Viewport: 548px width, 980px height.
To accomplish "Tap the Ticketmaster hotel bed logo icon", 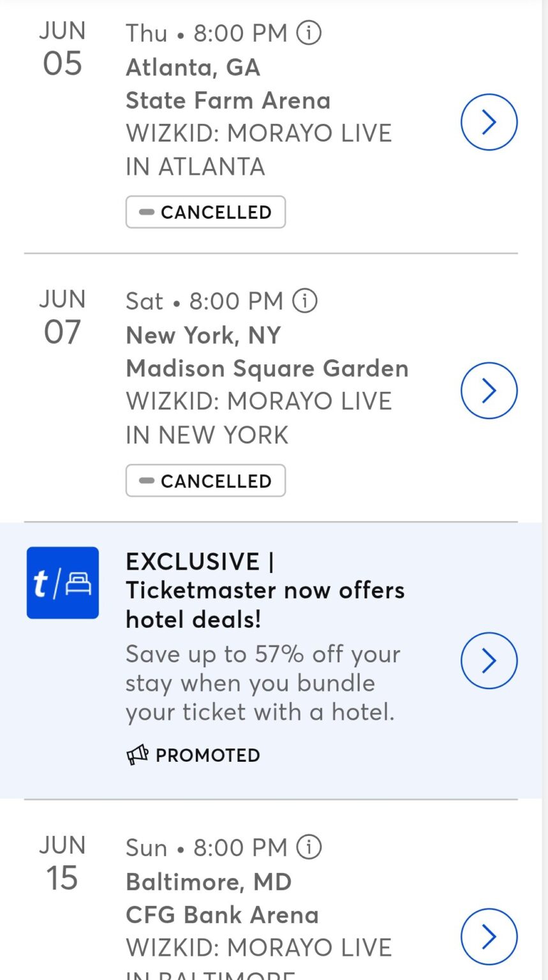I will coord(63,583).
